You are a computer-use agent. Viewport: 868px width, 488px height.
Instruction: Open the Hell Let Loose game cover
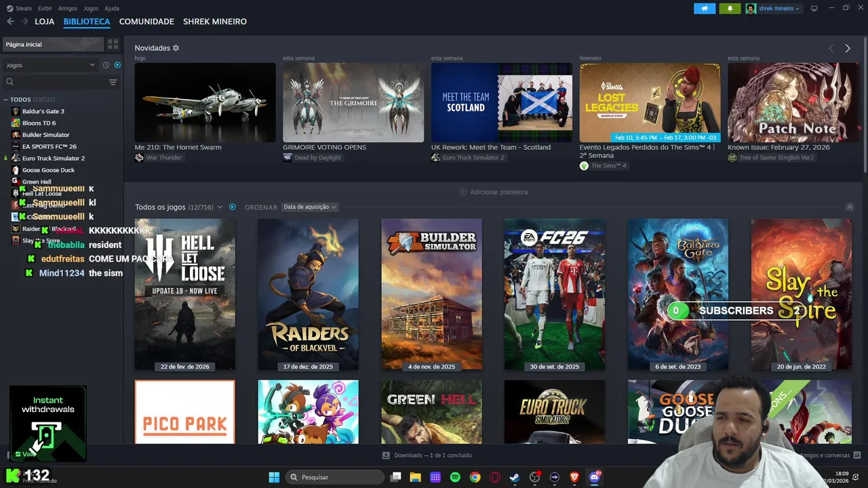(185, 294)
